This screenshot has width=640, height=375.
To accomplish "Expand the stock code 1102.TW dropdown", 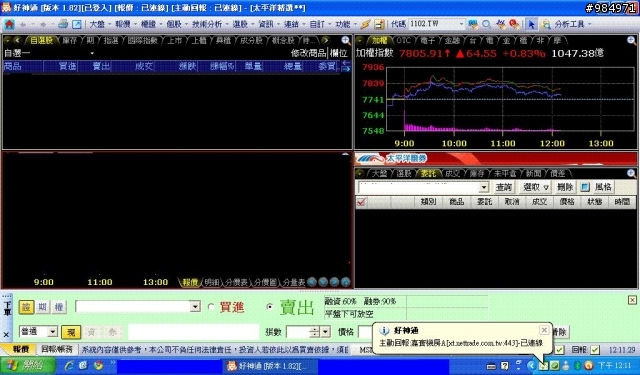I will point(461,24).
